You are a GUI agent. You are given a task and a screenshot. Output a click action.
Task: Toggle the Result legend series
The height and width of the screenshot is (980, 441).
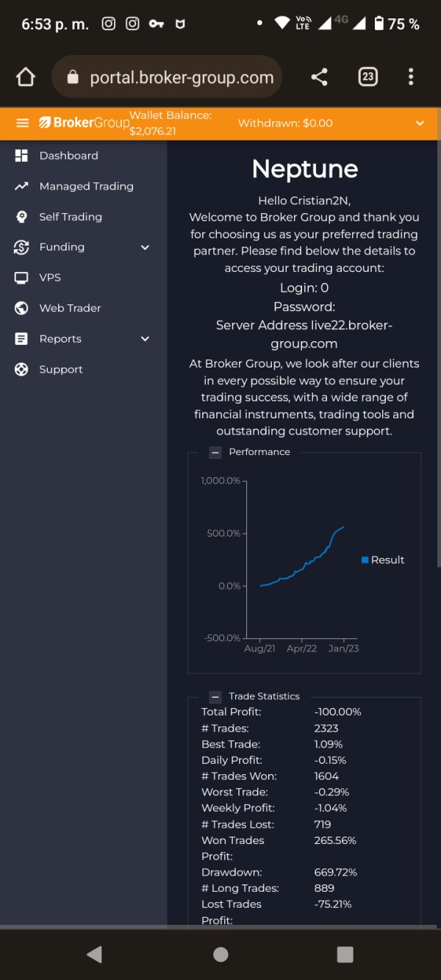point(383,560)
